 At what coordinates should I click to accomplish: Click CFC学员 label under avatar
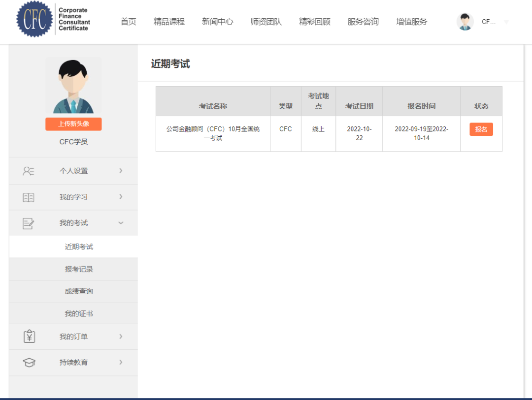[x=73, y=142]
